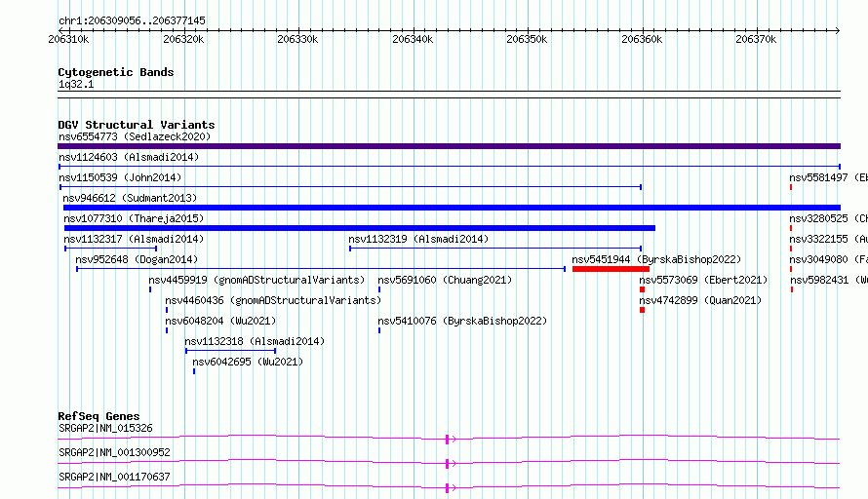Click nsv952648 (Dogan2014) label
Viewport: 868px width, 499px height.
137,259
